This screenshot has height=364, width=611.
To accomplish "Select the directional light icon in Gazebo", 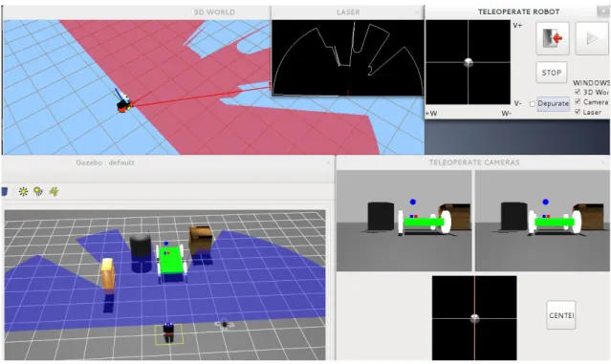I will pyautogui.click(x=54, y=191).
